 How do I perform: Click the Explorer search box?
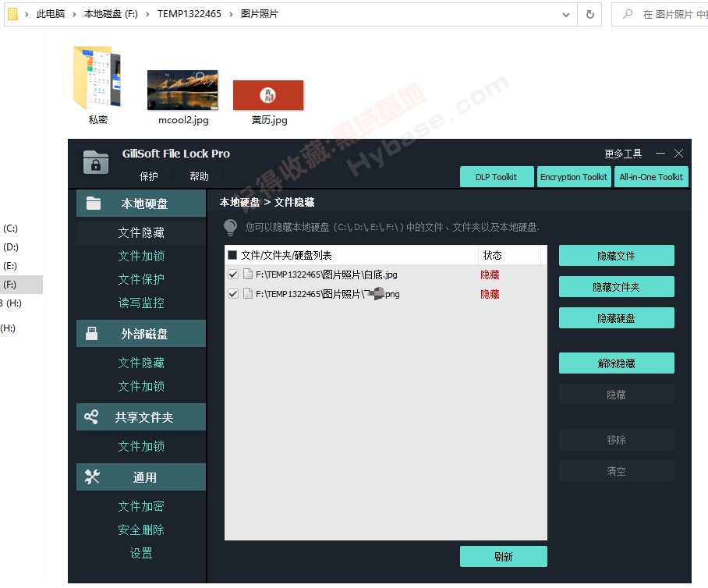click(x=661, y=15)
